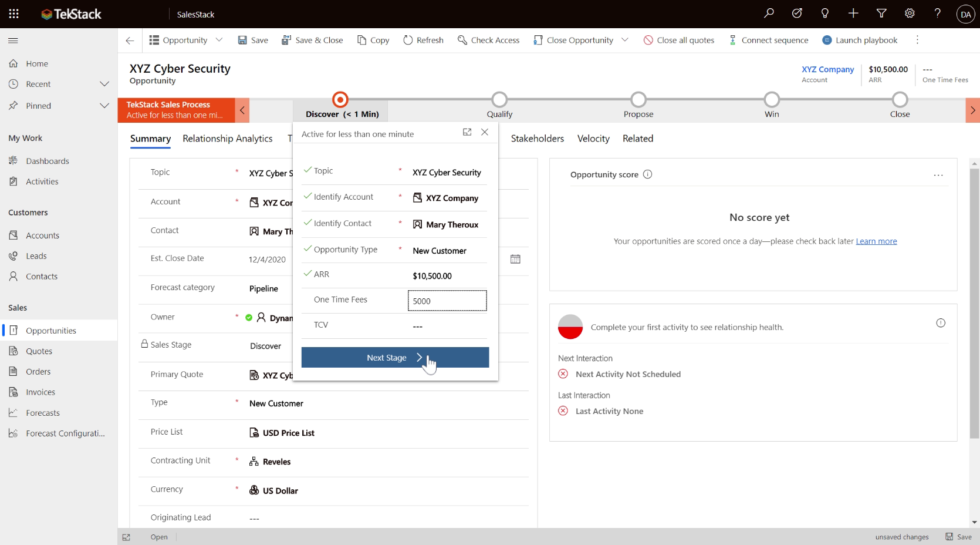Click the One Time Fees input field
The image size is (980, 545).
(447, 301)
